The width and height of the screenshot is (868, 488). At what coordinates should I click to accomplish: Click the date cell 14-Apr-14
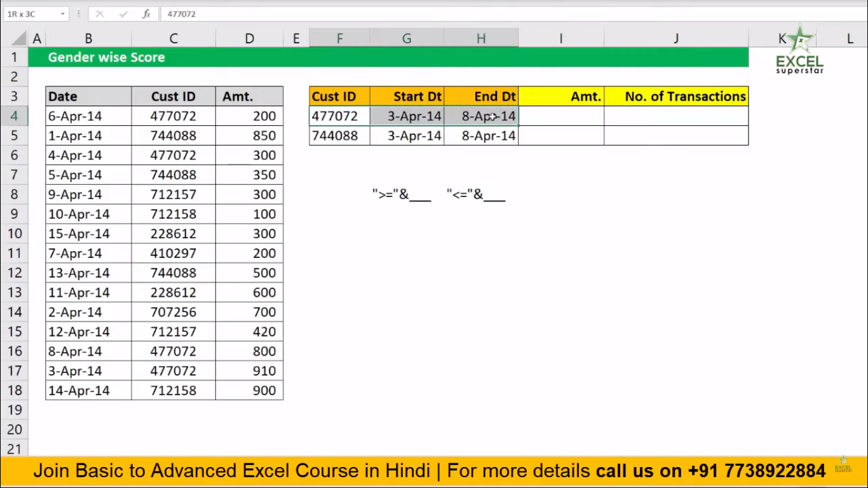tap(88, 390)
